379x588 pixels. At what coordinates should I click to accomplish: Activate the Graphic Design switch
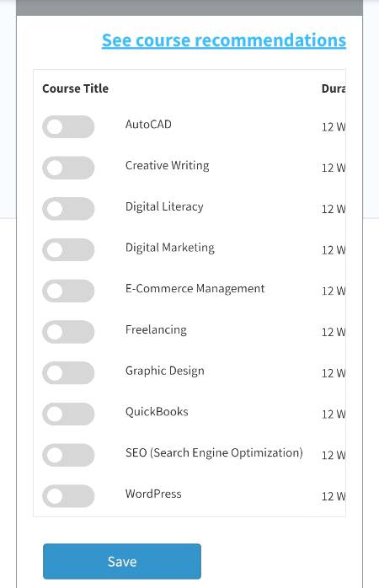68,373
